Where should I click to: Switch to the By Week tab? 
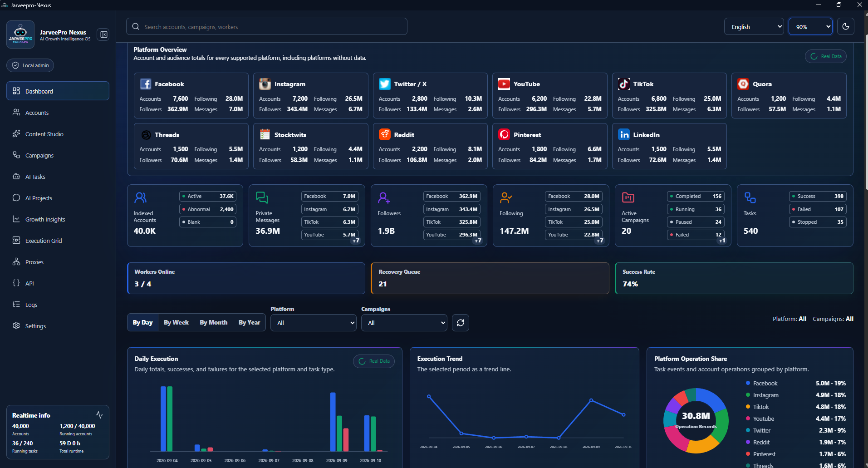[176, 322]
